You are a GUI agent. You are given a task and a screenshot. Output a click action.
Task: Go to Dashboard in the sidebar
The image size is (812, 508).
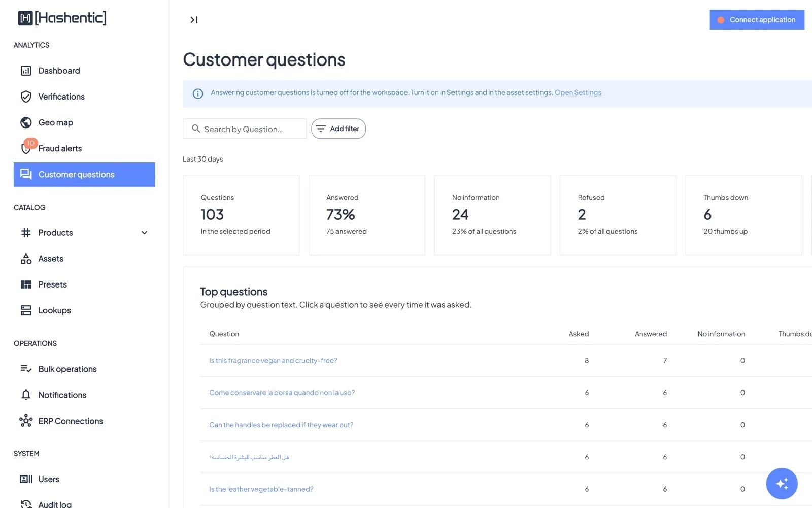pyautogui.click(x=84, y=71)
